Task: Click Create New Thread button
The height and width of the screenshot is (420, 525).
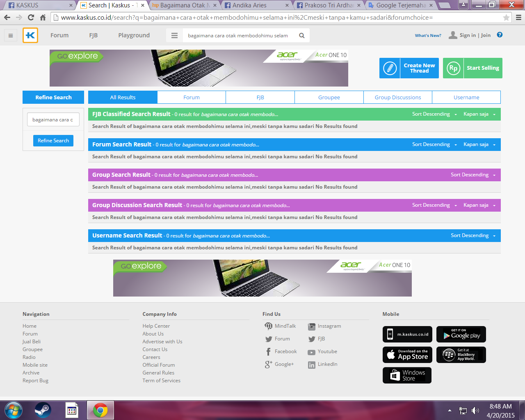Action: [x=409, y=68]
